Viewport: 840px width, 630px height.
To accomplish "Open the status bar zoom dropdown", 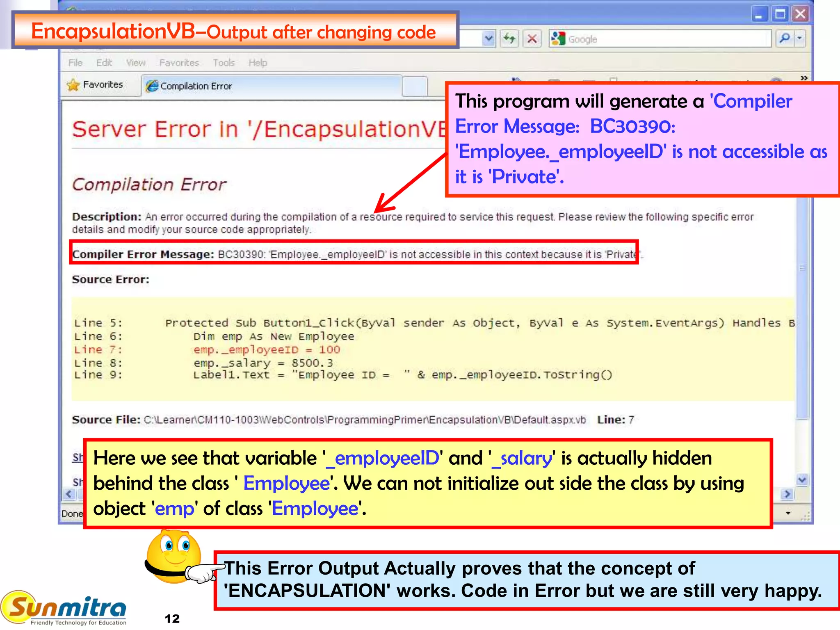I will coord(788,513).
